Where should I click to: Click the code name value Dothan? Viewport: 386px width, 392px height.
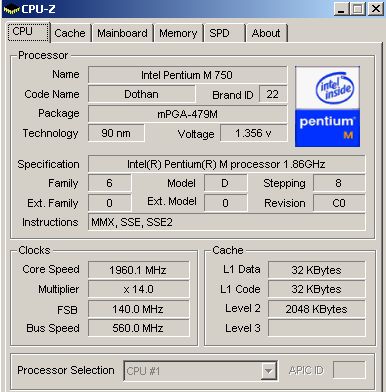pos(142,94)
